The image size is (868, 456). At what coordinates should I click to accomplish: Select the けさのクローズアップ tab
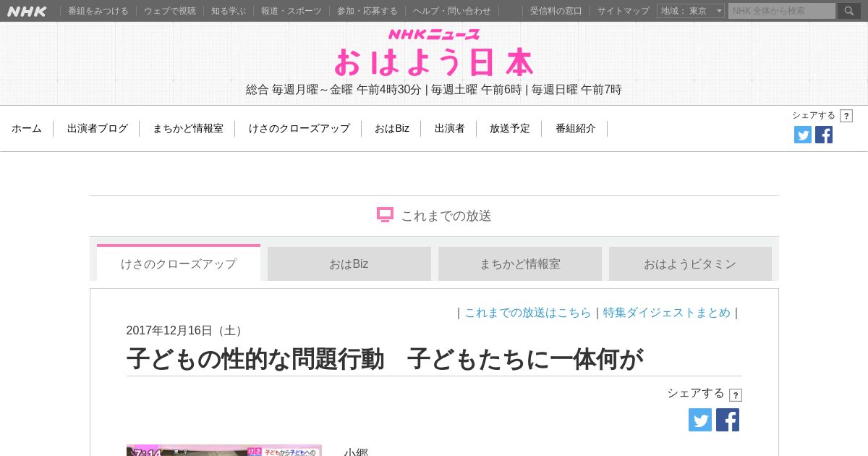(x=179, y=263)
